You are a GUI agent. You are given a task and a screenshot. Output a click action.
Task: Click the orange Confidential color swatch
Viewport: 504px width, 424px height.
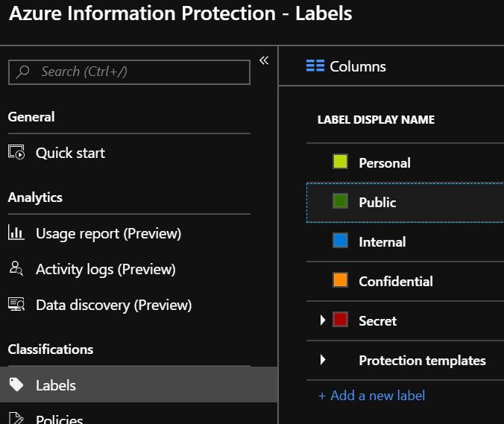click(x=341, y=281)
